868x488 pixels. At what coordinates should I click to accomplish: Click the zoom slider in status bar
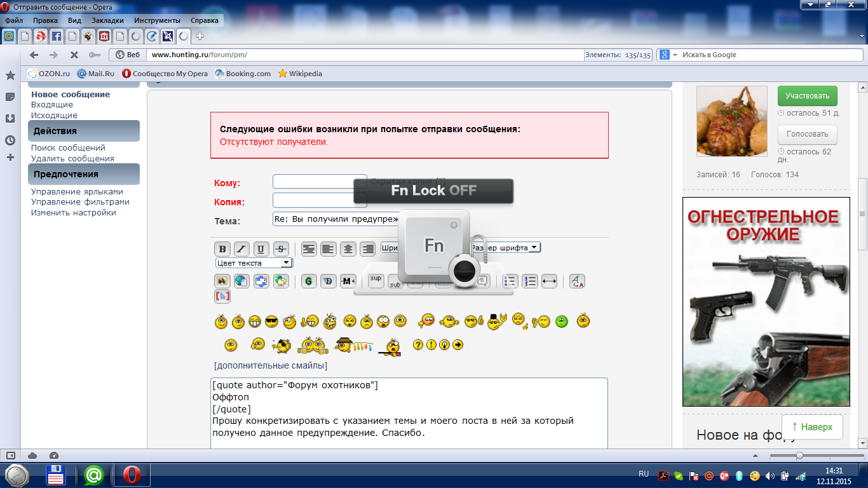click(x=799, y=456)
